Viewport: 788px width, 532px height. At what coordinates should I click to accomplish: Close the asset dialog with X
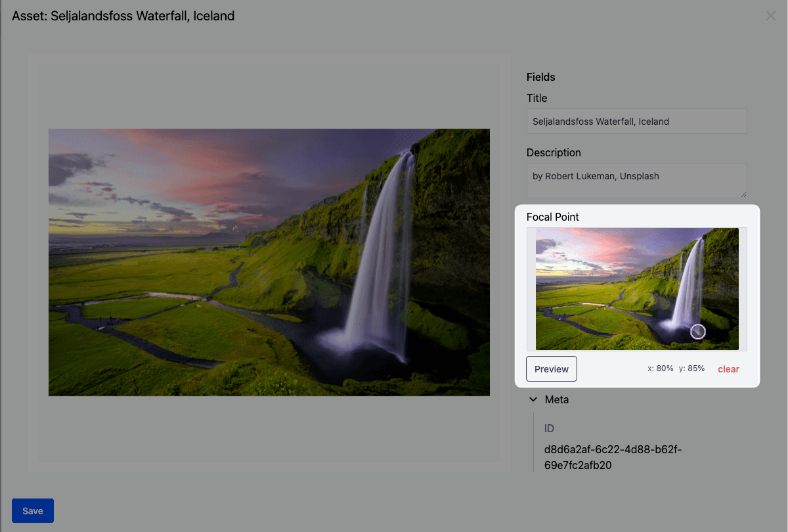click(x=771, y=16)
